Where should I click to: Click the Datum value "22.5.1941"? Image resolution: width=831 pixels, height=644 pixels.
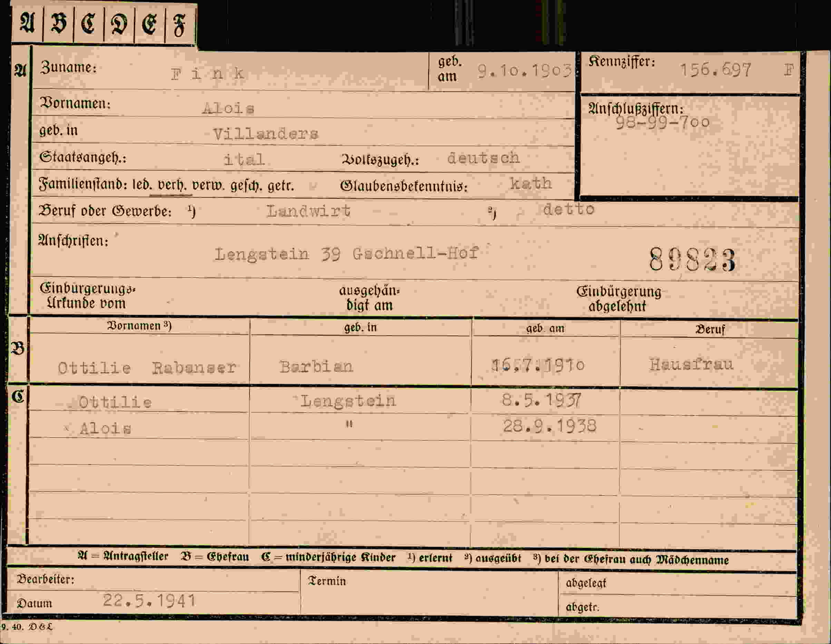click(149, 601)
